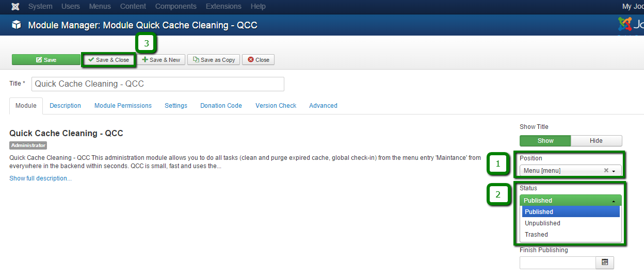Open the System menu
Viewport: 644px width, 279px height.
[x=40, y=7]
